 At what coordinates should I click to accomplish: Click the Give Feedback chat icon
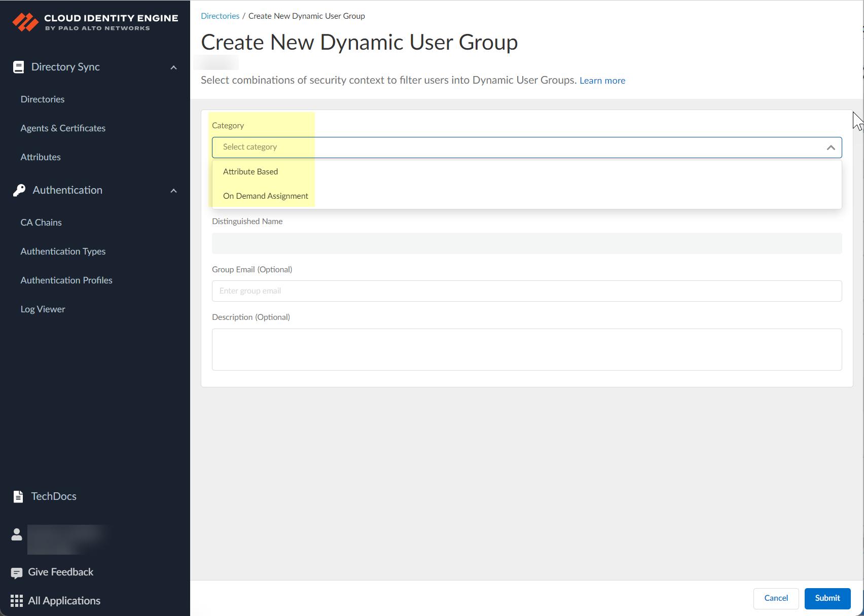17,573
